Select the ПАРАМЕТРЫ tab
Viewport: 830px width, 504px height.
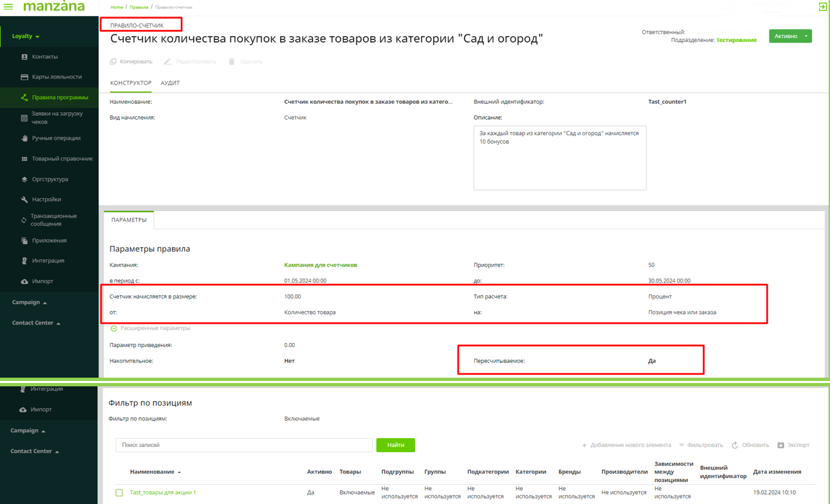point(129,220)
